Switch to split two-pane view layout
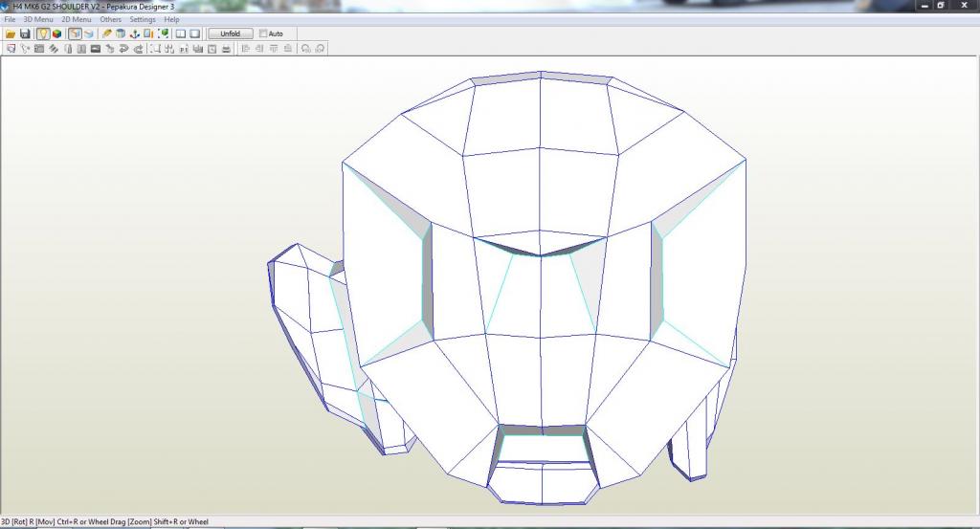980x529 pixels. [x=181, y=33]
